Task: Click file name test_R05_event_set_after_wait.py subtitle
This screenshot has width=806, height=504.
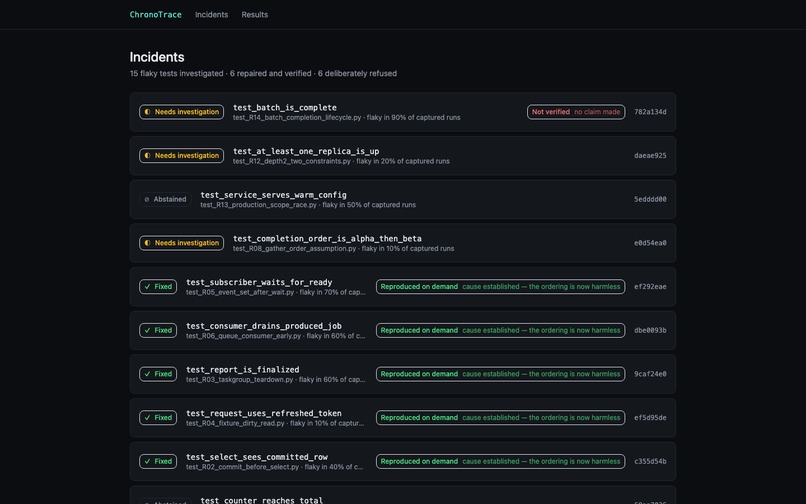Action: pos(240,293)
